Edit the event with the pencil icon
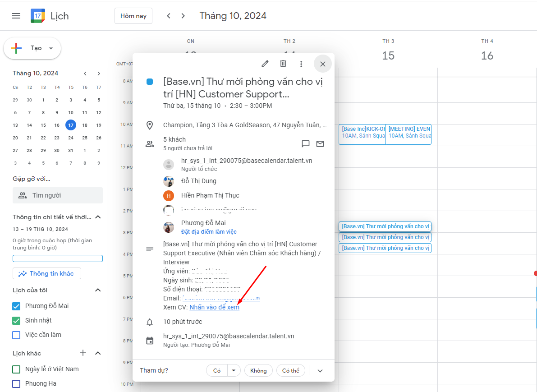The width and height of the screenshot is (537, 392). pos(265,64)
